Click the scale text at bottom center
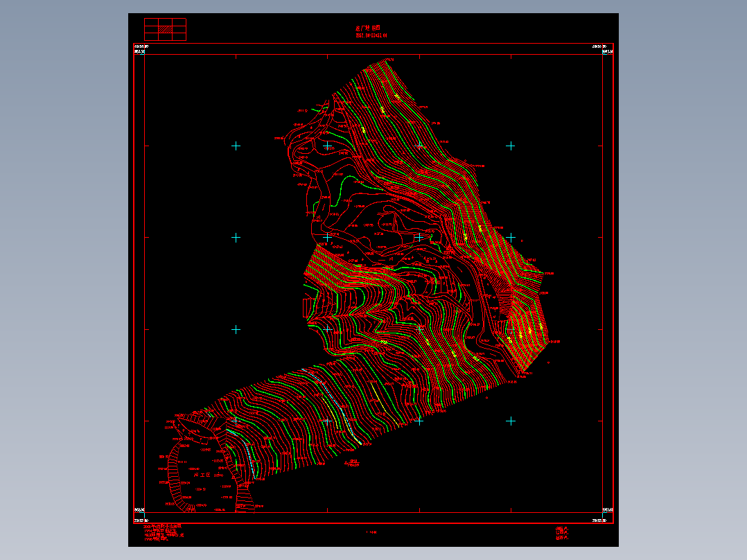The width and height of the screenshot is (747, 560). (371, 532)
